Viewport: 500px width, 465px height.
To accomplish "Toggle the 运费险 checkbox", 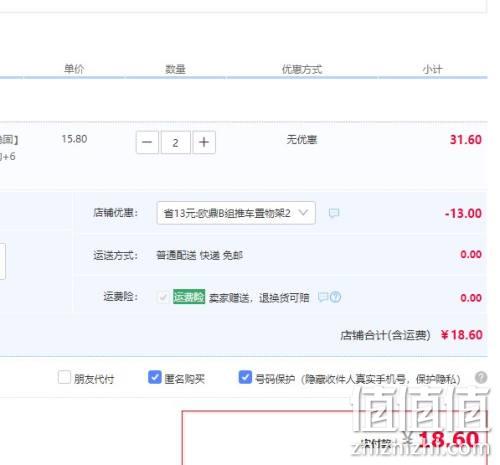I will click(x=163, y=297).
